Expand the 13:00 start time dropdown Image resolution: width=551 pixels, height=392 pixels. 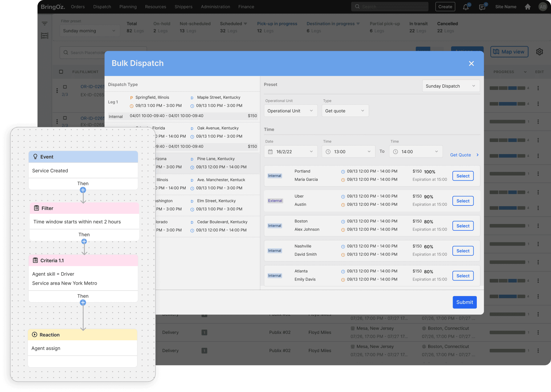(348, 152)
